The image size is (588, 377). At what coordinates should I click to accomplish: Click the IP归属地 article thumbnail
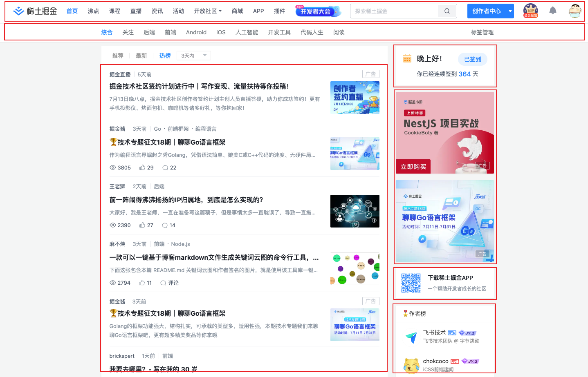[x=355, y=211]
